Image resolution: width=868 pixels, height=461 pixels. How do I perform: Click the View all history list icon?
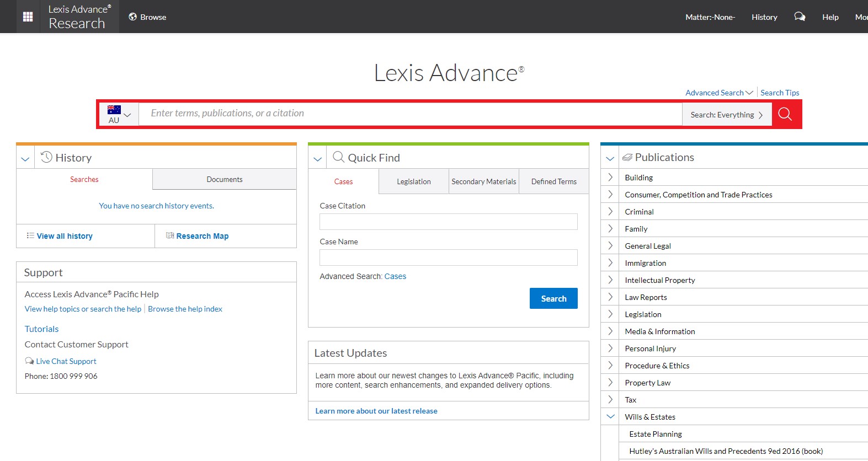pos(30,235)
